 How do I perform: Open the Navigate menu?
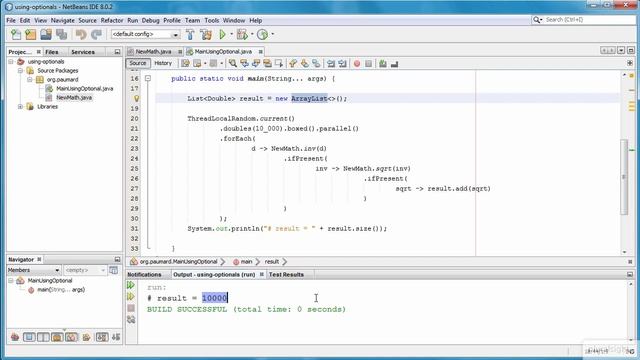tap(62, 20)
